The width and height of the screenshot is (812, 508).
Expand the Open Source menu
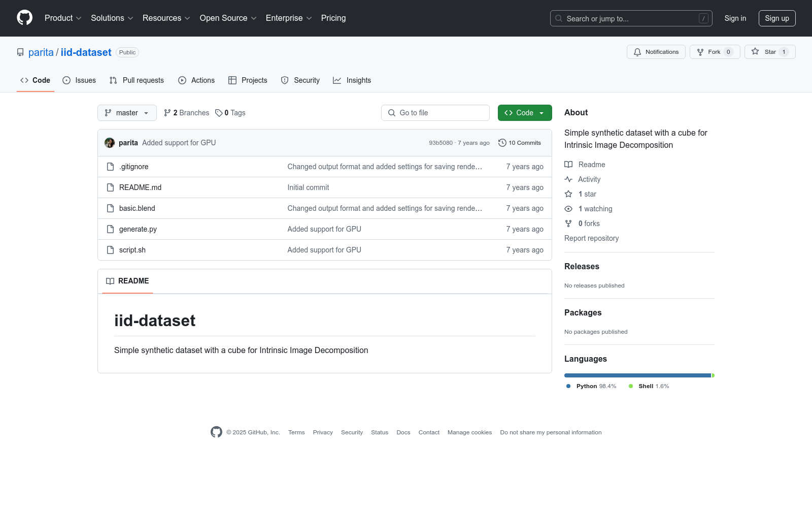[x=228, y=18]
